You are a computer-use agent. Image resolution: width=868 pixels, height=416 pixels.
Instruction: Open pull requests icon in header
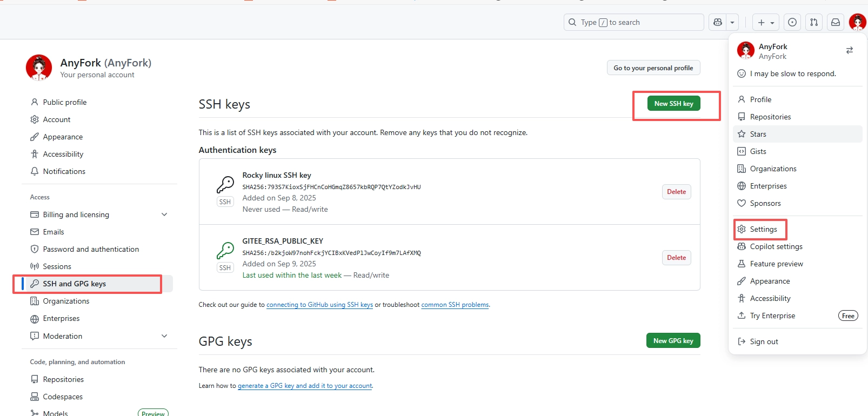(813, 22)
